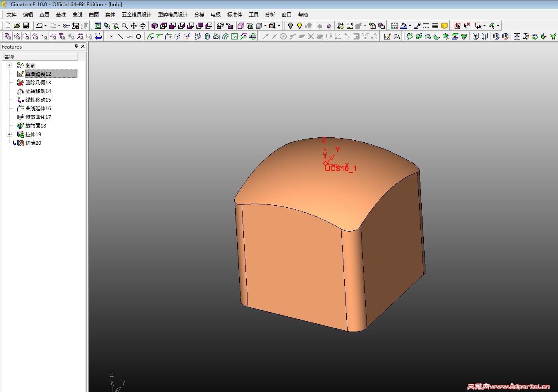Viewport: 558px width, 392px height.
Task: Open the 编辑 menu
Action: (28, 15)
